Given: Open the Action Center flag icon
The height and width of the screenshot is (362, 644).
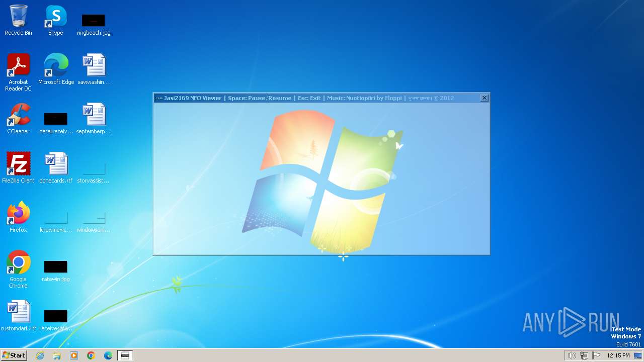Looking at the screenshot, I should tap(596, 355).
